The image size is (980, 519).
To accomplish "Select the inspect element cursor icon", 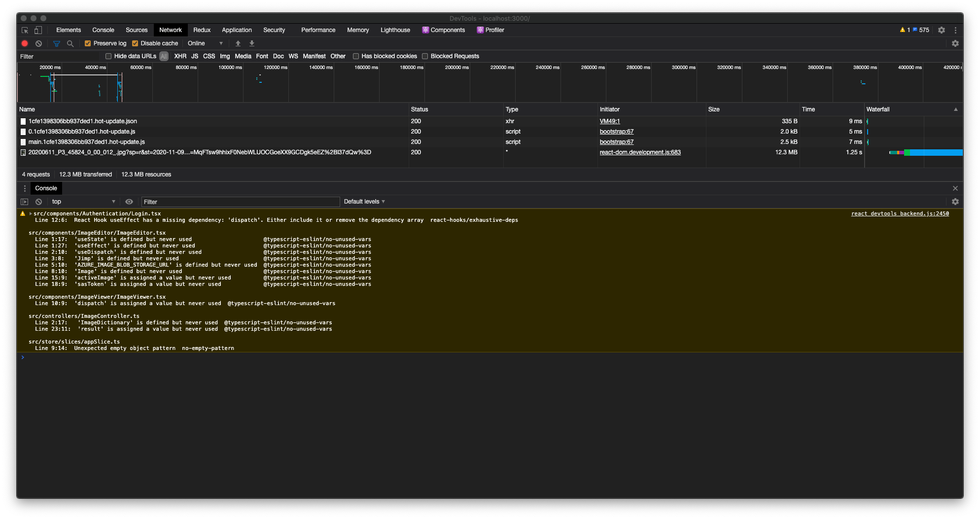I will point(24,30).
